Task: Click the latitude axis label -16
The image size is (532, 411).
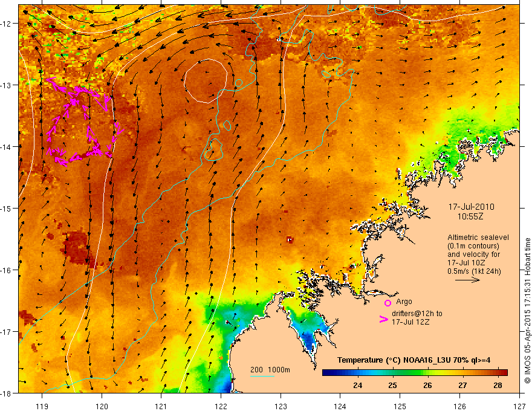Action: pyautogui.click(x=6, y=270)
